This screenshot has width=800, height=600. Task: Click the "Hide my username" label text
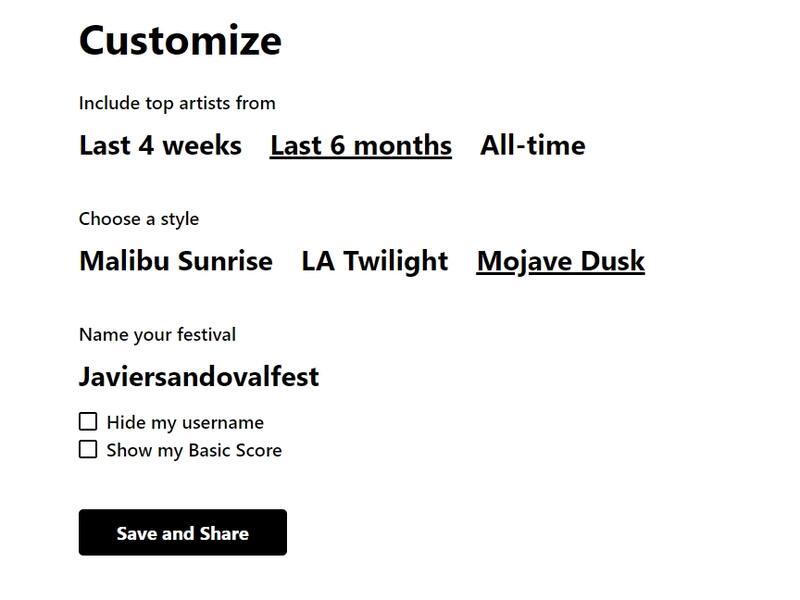pyautogui.click(x=185, y=423)
